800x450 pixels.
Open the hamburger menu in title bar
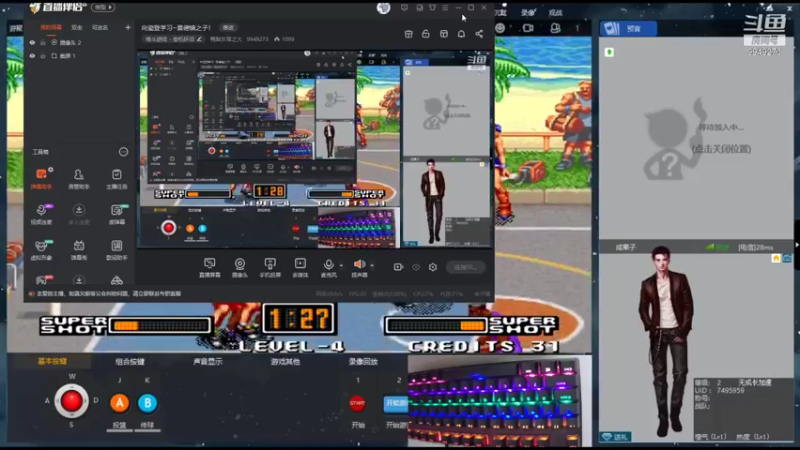click(x=445, y=8)
